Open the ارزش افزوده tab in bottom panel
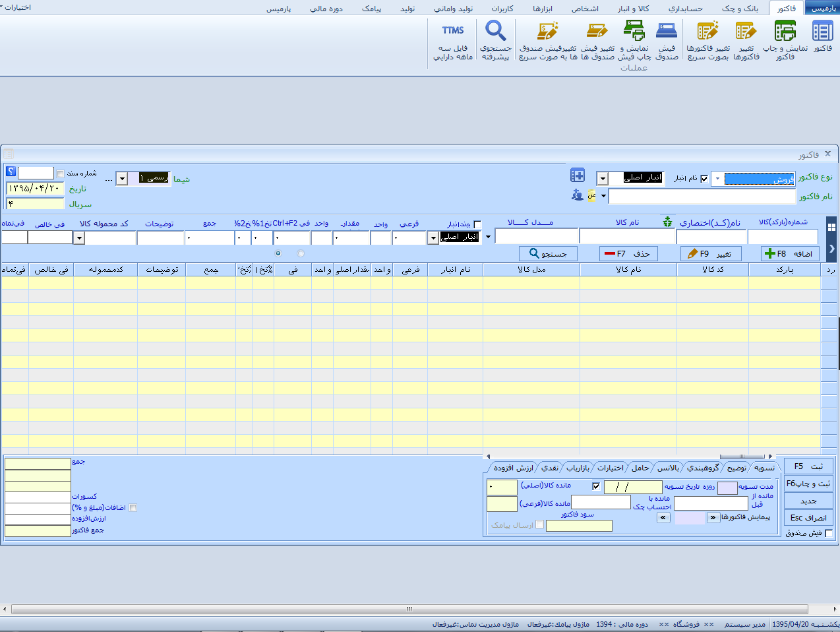Viewport: 840px width, 632px height. coord(514,468)
